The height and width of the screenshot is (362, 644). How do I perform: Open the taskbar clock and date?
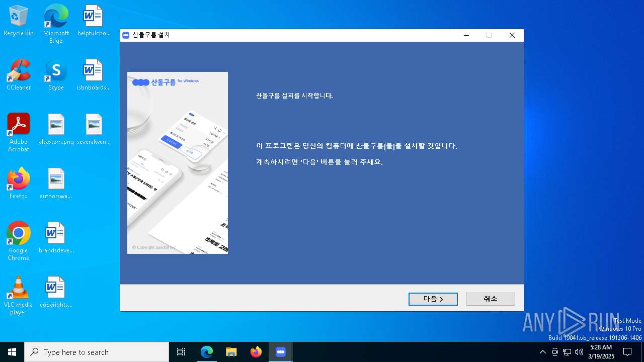coord(601,352)
